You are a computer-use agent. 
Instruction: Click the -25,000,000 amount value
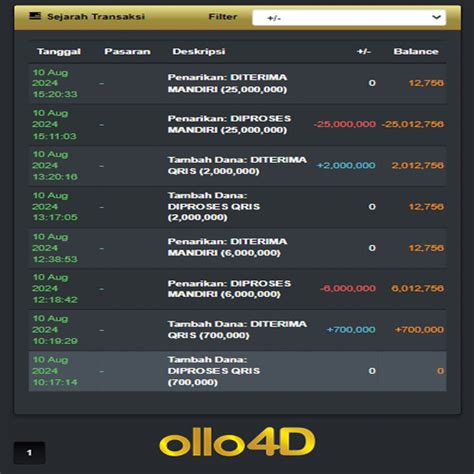point(345,124)
